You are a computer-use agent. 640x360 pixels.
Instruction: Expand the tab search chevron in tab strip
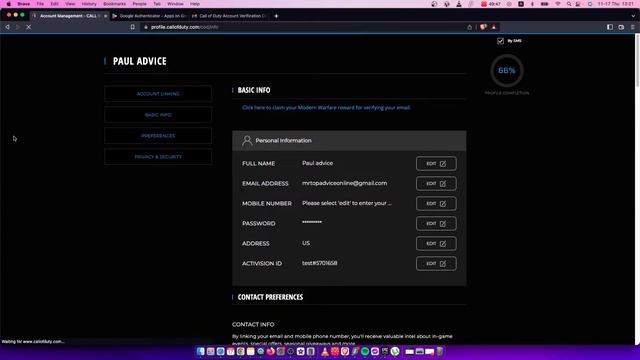click(x=633, y=16)
